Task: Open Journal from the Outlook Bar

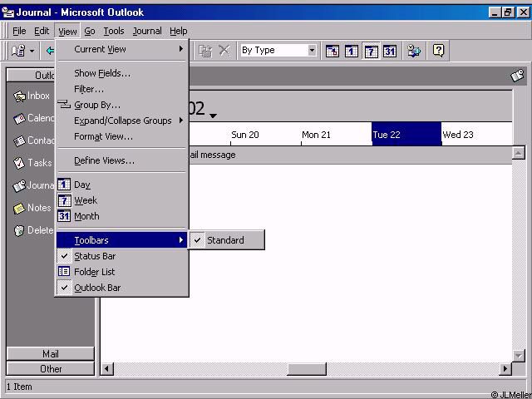Action: coord(33,185)
